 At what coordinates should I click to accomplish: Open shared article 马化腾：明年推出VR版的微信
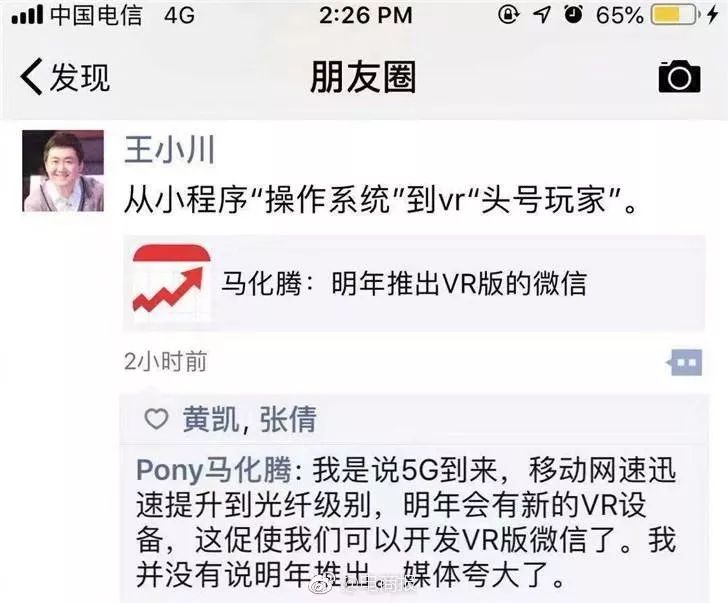414,283
